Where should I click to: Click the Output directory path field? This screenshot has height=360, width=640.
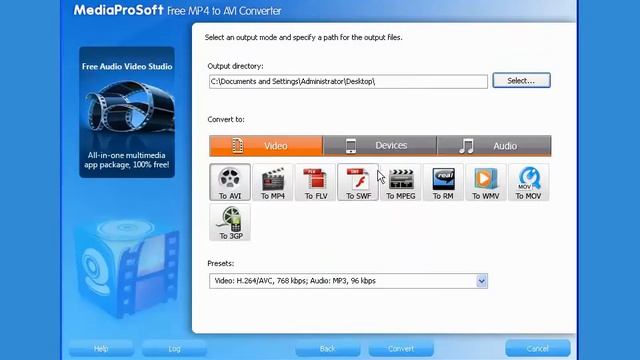tap(348, 81)
